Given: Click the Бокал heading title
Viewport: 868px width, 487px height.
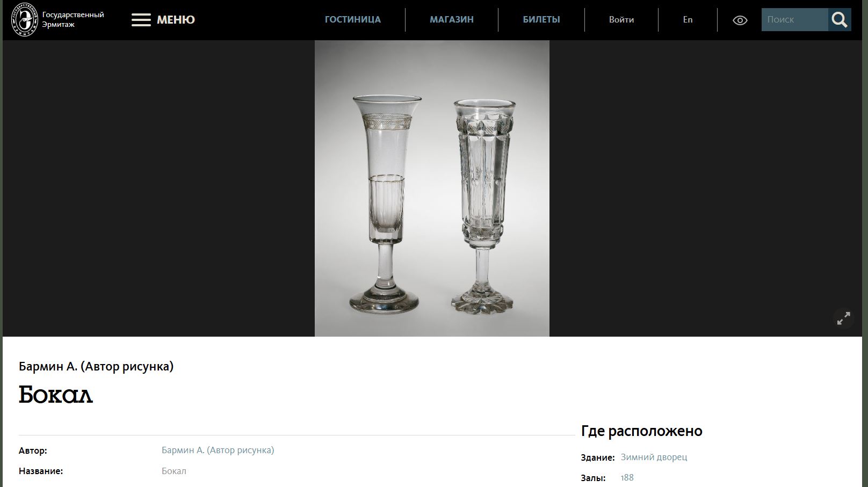Looking at the screenshot, I should point(56,395).
